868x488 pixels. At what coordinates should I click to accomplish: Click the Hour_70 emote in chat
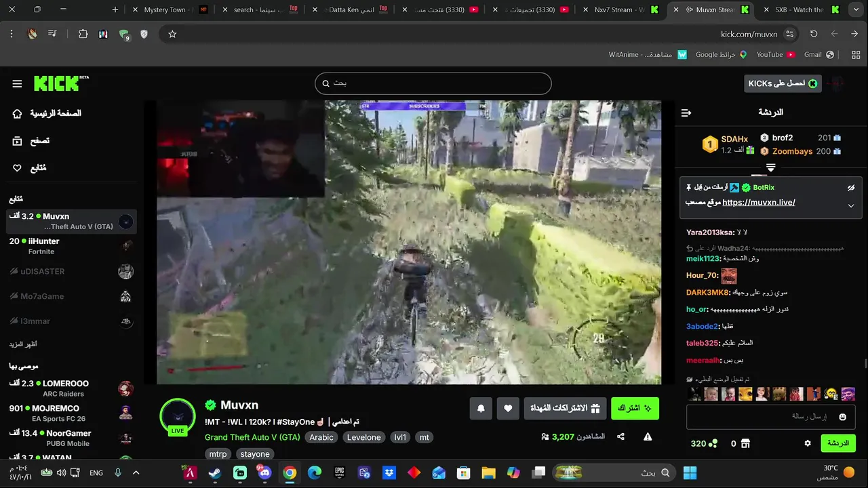pos(729,276)
